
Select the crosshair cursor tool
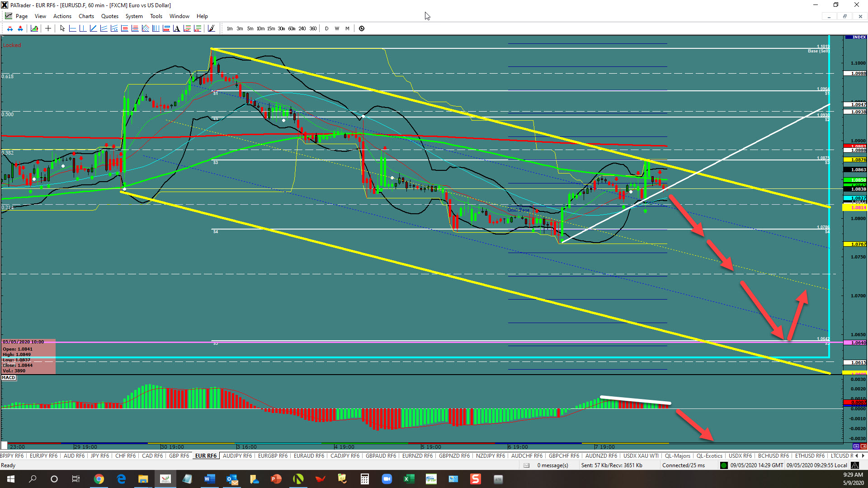pyautogui.click(x=48, y=28)
